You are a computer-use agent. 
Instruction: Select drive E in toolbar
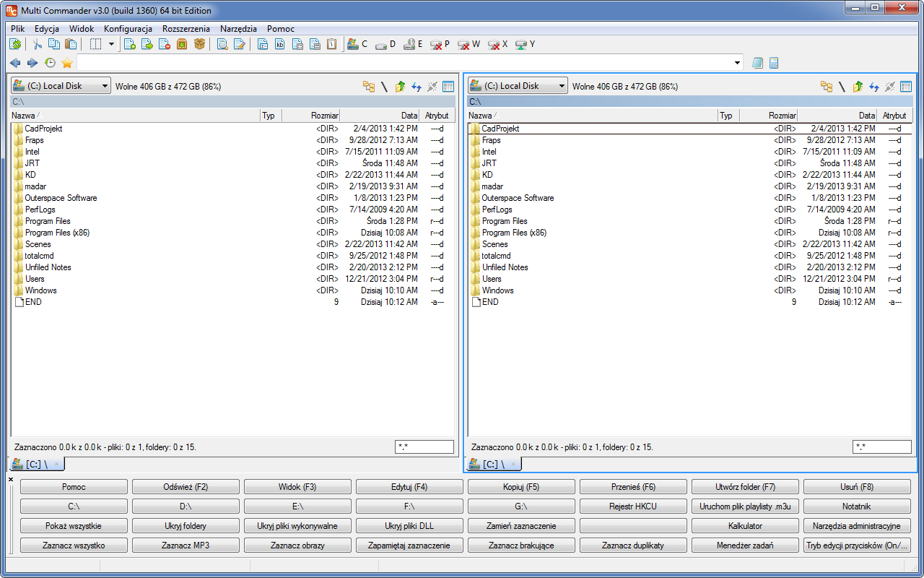point(413,44)
